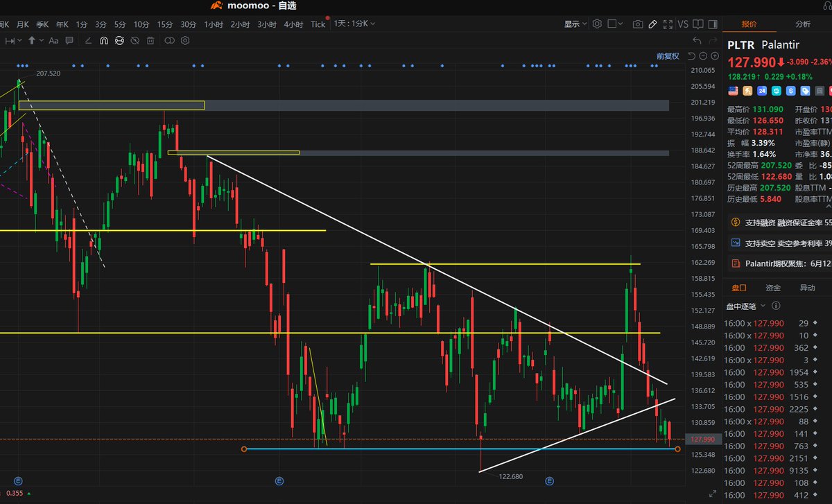Click the info icon next to 盘中逐笔
The image size is (832, 504).
(x=776, y=306)
